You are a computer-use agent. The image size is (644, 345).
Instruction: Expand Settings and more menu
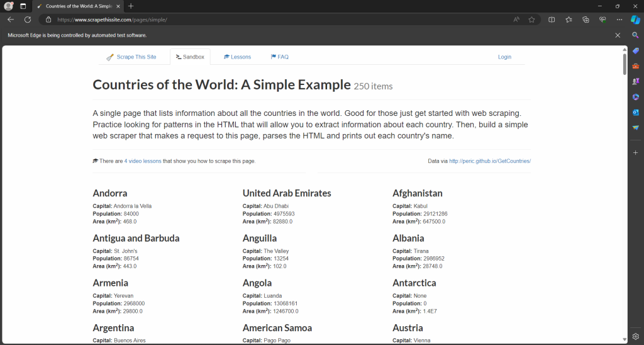[619, 20]
